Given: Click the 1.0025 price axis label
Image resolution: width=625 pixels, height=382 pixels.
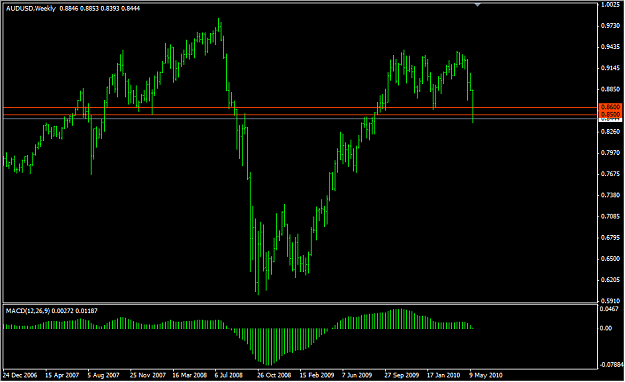Looking at the screenshot, I should (x=610, y=4).
